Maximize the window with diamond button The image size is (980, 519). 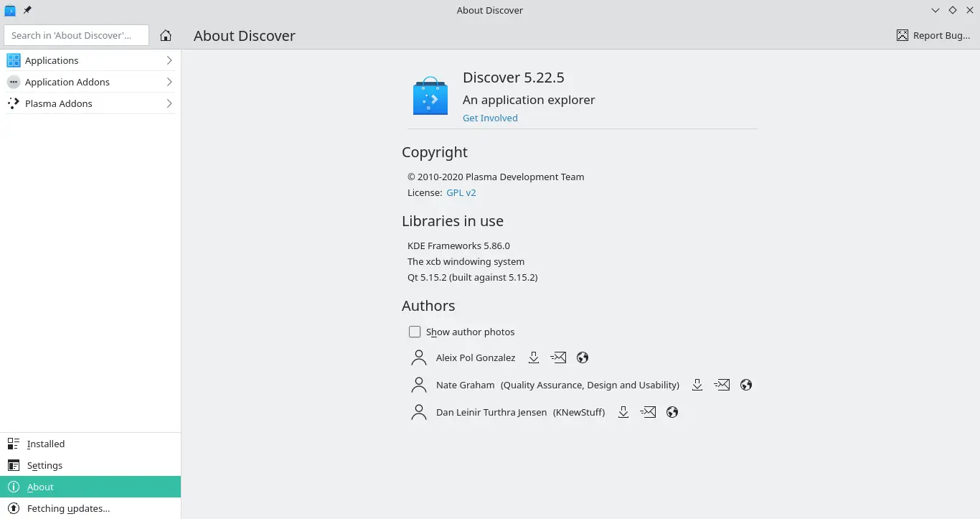click(x=953, y=10)
